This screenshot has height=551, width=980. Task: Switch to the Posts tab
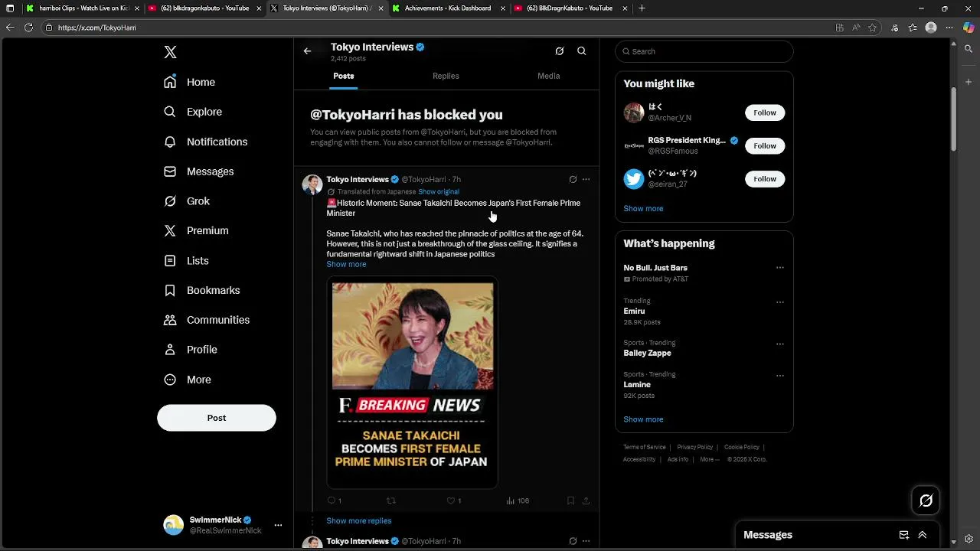(x=344, y=76)
